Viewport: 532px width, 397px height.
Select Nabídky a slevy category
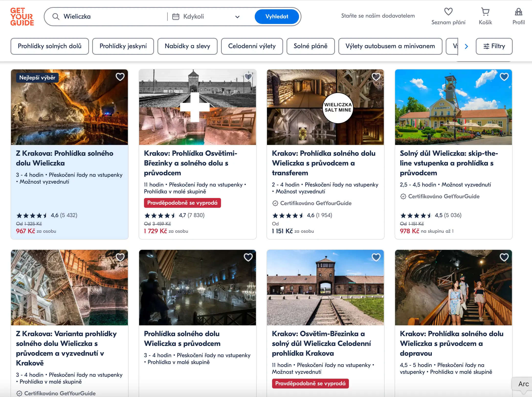tap(187, 46)
